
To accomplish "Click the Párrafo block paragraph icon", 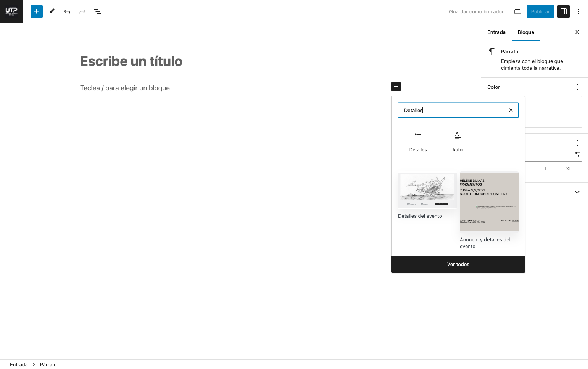I will tap(492, 51).
